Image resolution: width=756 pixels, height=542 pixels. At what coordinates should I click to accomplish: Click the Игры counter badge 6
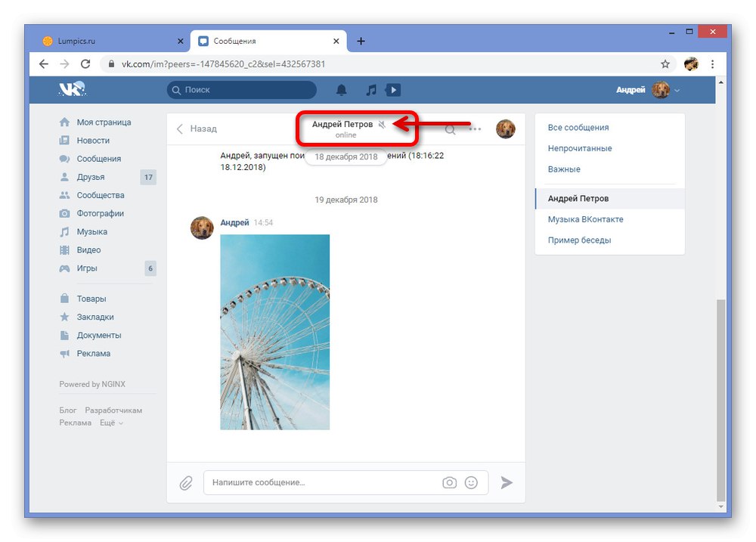click(x=150, y=268)
